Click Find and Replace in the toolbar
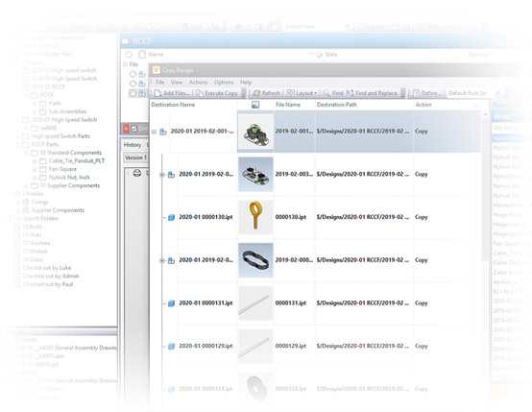This screenshot has width=532, height=412. (x=373, y=93)
